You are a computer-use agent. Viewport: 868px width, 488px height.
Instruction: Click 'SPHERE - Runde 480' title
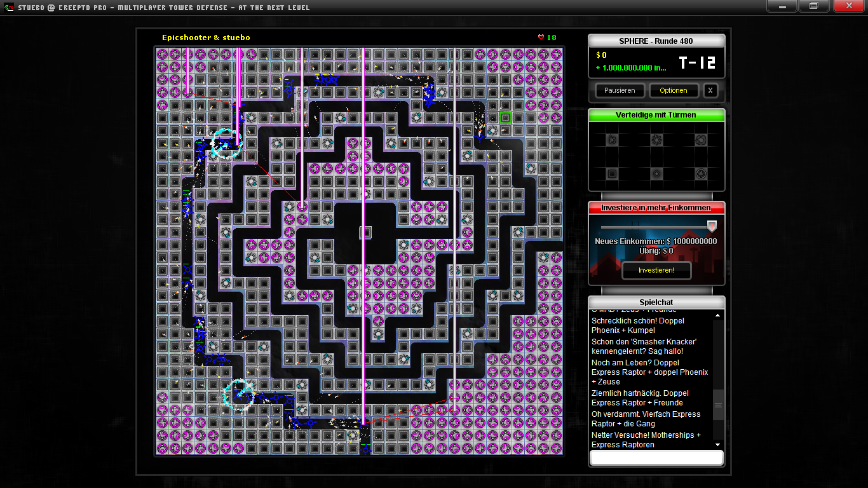click(656, 41)
